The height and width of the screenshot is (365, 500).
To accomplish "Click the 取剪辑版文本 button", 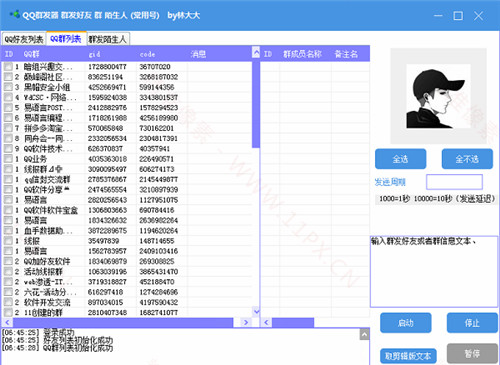I will point(408,356).
